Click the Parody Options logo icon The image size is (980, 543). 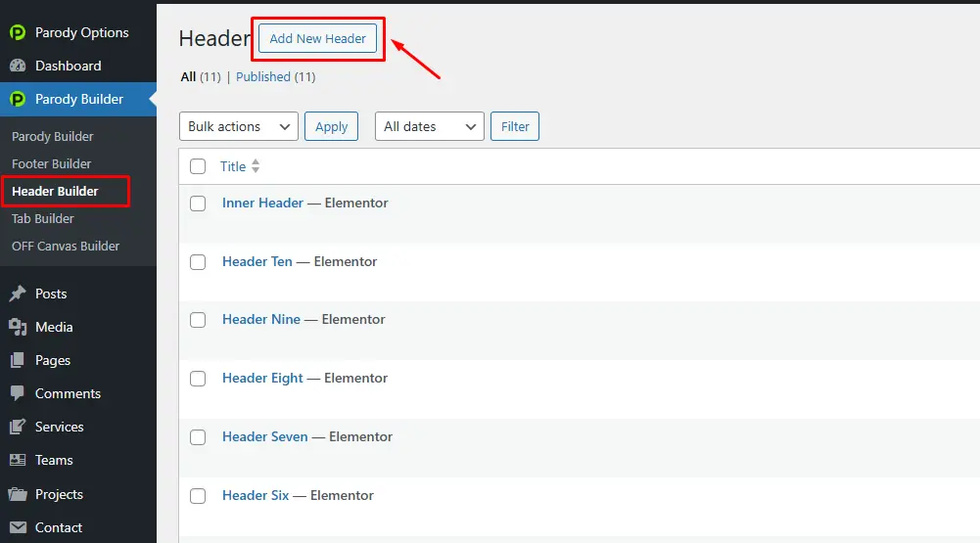[x=18, y=32]
